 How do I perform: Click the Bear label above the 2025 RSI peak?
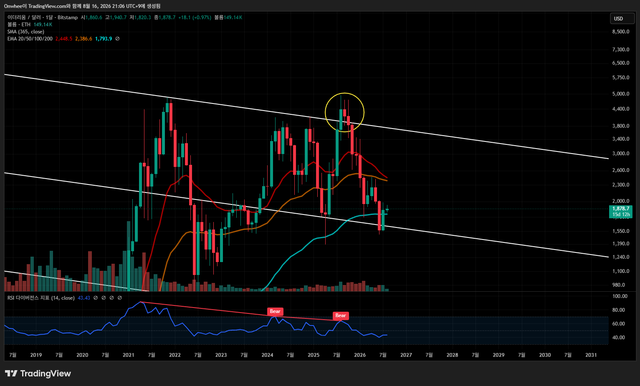[x=340, y=315]
